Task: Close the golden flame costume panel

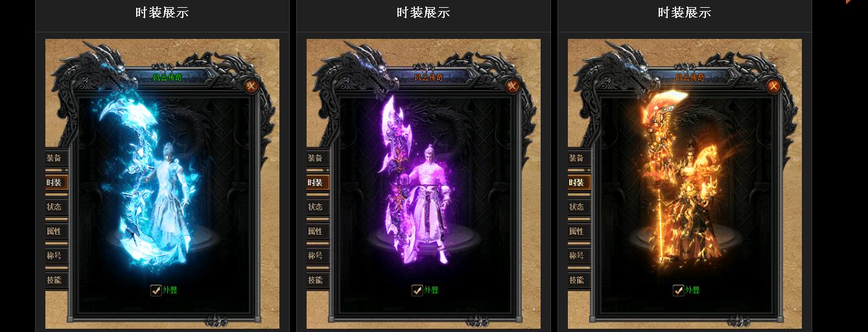Action: 774,86
